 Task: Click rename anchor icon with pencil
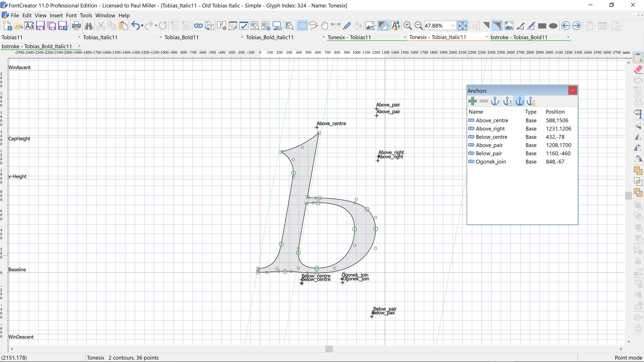click(x=495, y=101)
